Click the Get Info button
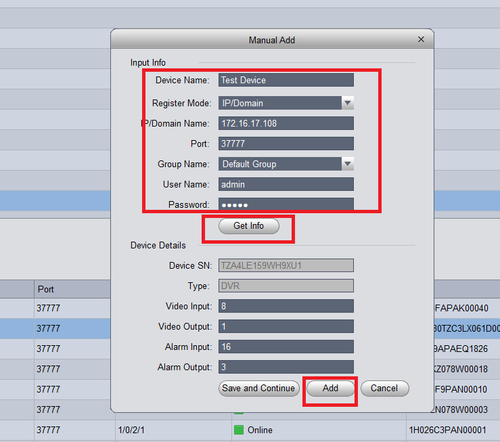500x442 pixels. pos(249,226)
